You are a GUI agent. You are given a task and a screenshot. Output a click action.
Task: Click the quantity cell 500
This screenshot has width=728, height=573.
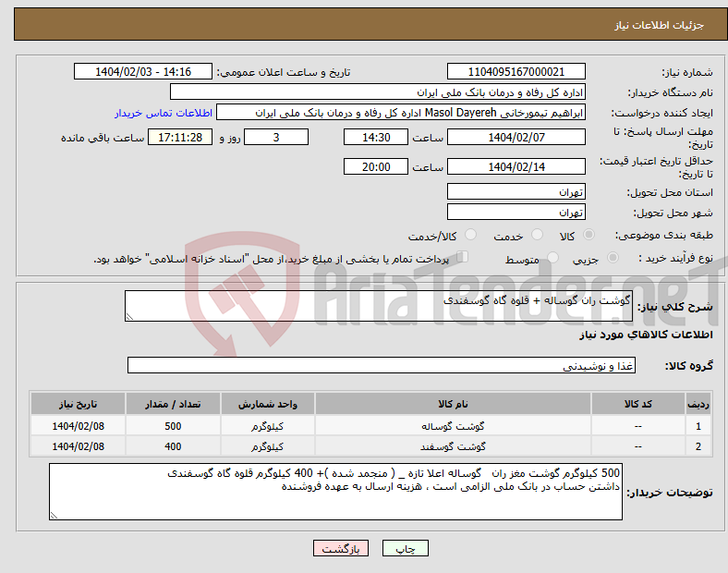coord(173,426)
